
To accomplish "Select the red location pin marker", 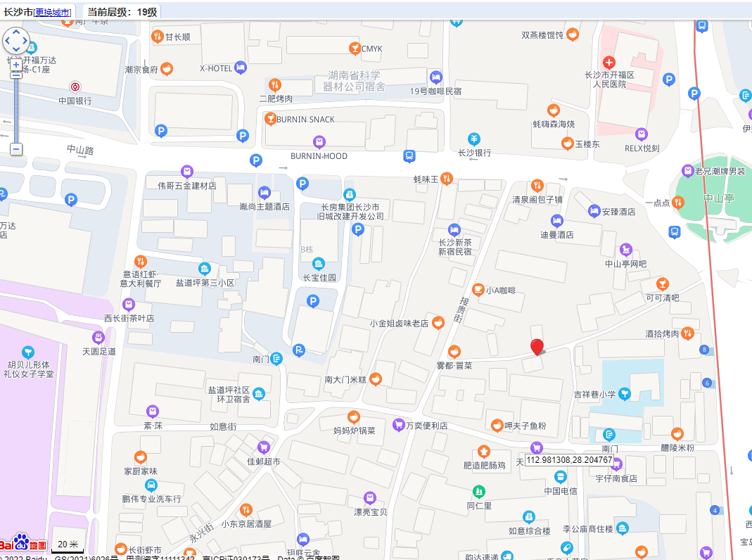I will point(537,346).
